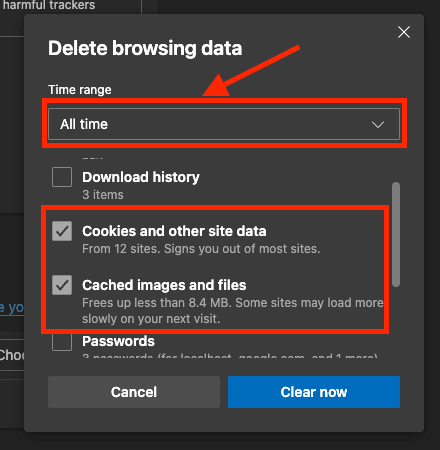
Task: Click the 'Frees up less than 8.4 MB' description
Action: (157, 303)
